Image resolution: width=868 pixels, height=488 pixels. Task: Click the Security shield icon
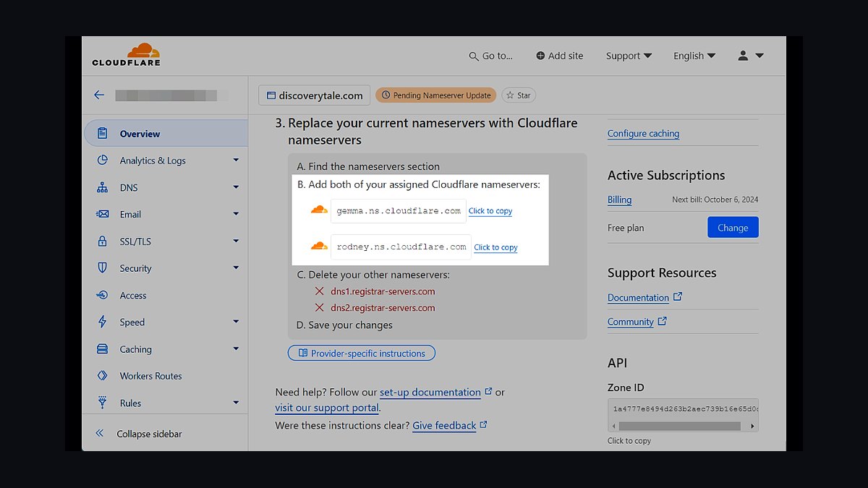(103, 268)
